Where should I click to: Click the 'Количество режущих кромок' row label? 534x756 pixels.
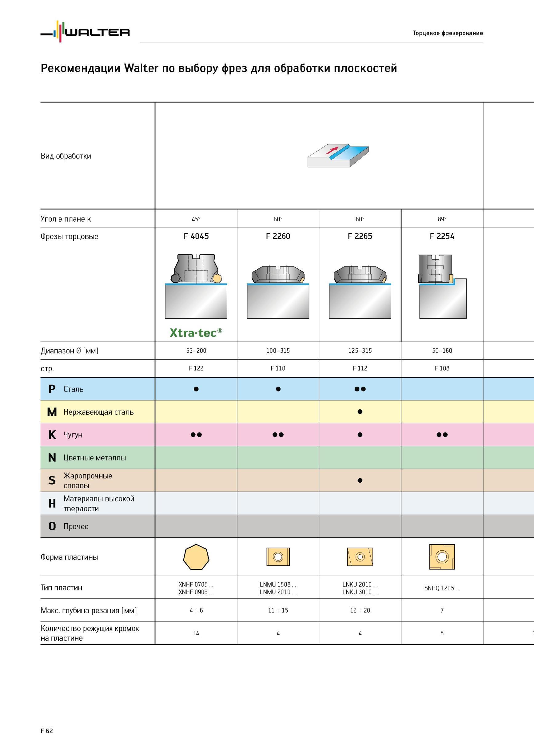(x=90, y=633)
